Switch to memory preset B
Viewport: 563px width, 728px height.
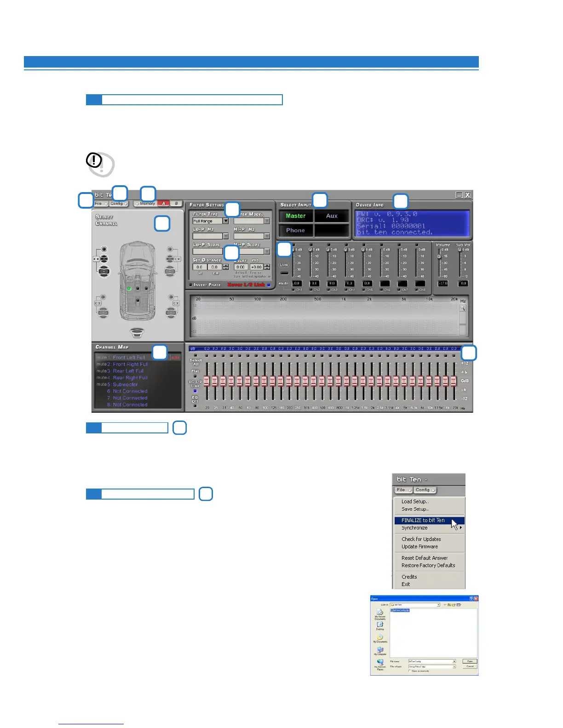(176, 204)
